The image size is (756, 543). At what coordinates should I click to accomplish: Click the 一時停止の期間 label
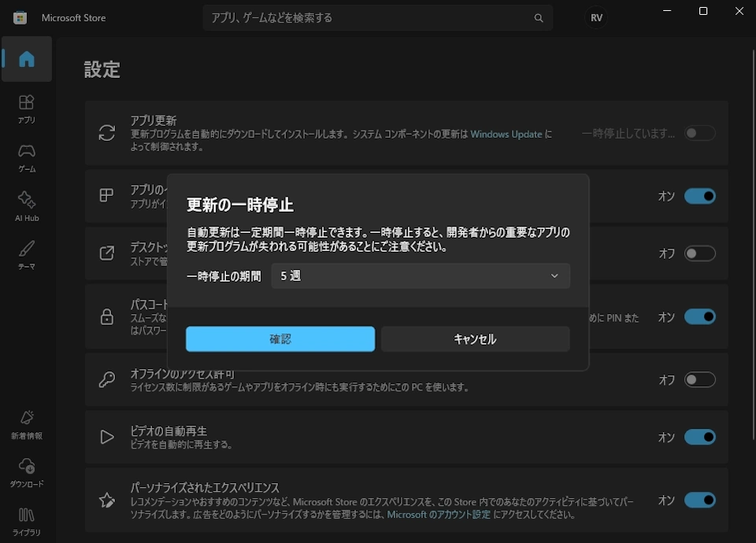tap(224, 276)
